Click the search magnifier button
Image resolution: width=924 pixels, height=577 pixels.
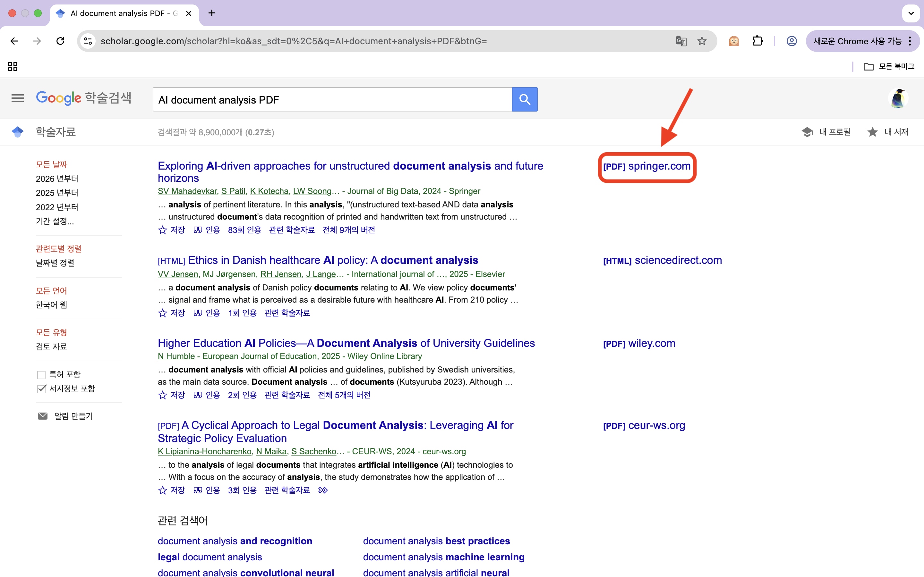525,99
